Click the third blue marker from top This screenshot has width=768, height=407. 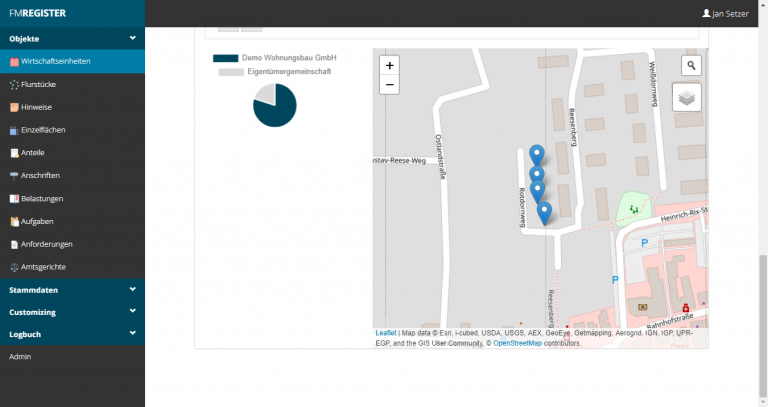537,192
